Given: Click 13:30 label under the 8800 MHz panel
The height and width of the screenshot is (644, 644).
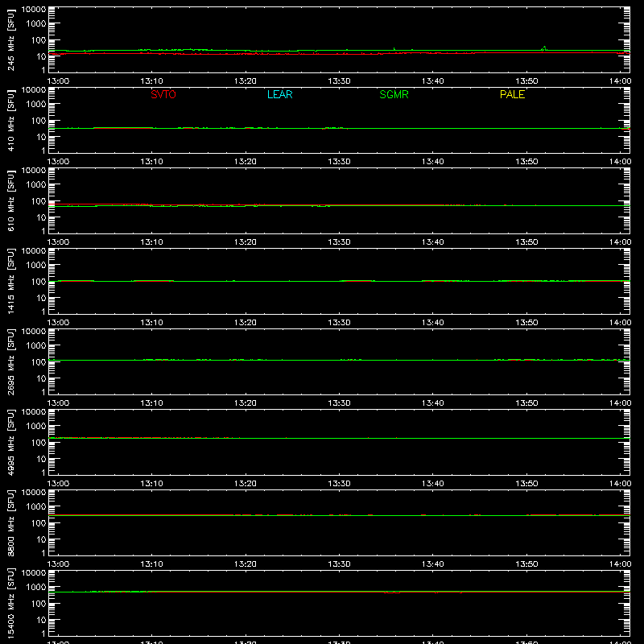Looking at the screenshot, I should coord(339,564).
